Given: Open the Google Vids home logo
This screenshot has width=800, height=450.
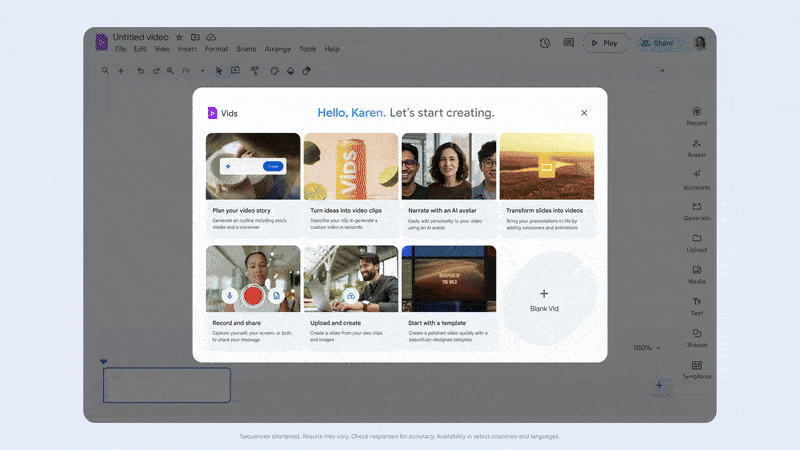Looking at the screenshot, I should (102, 42).
